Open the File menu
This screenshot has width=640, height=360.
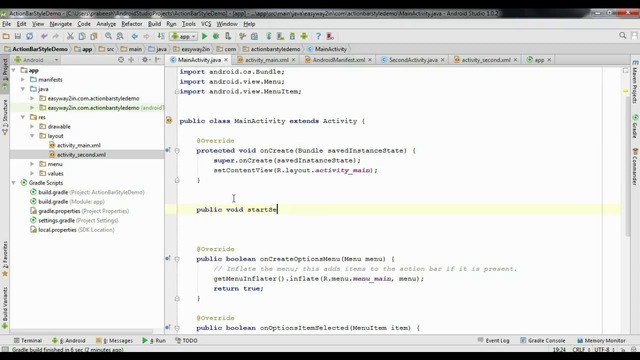pos(7,24)
